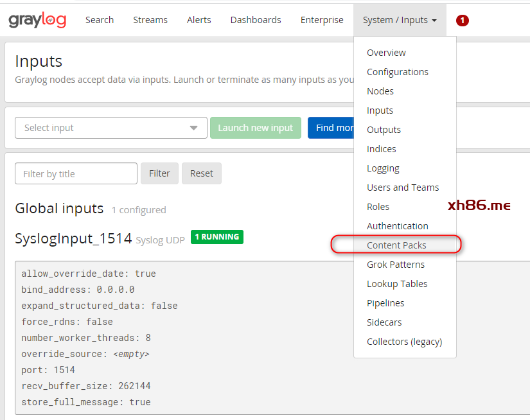Choose Roles from the menu
This screenshot has height=420, width=530.
click(x=378, y=207)
